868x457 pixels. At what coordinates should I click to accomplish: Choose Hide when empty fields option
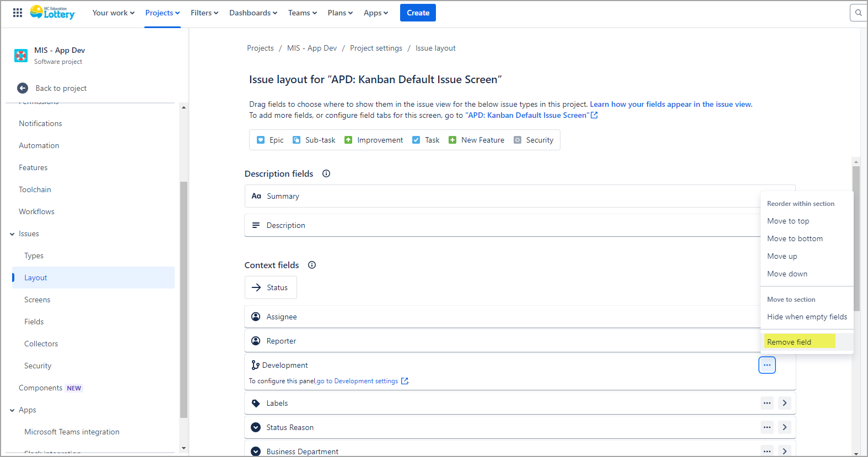click(x=807, y=317)
